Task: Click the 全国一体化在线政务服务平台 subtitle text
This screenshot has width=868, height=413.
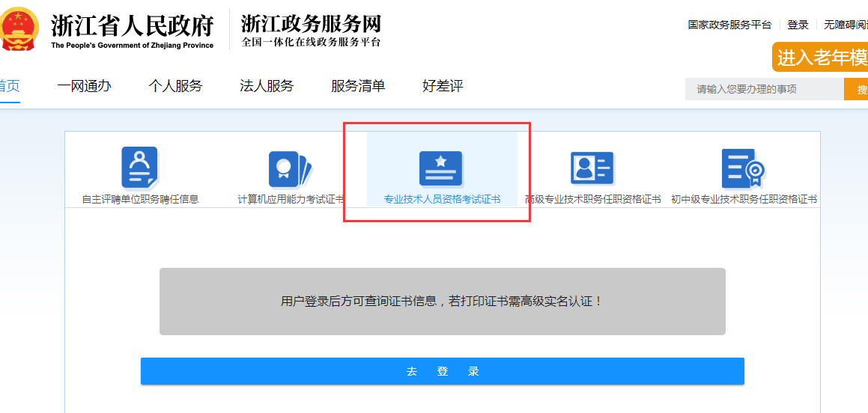Action: tap(311, 43)
